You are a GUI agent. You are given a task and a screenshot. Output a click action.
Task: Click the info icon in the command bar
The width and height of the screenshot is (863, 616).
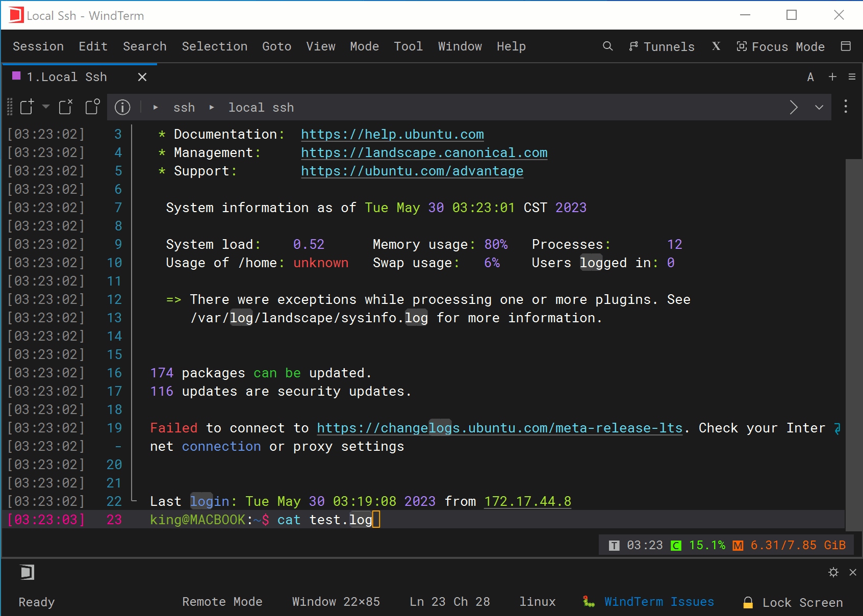(x=122, y=107)
